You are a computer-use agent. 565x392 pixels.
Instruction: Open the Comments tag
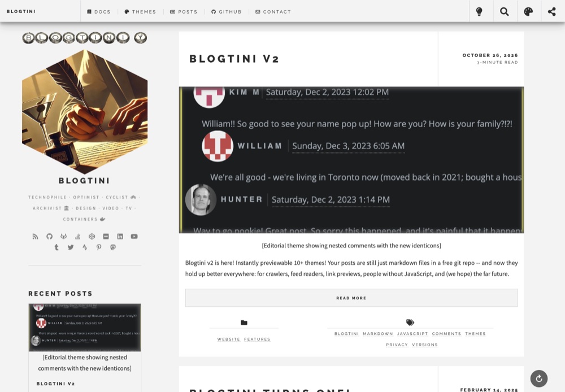click(446, 334)
